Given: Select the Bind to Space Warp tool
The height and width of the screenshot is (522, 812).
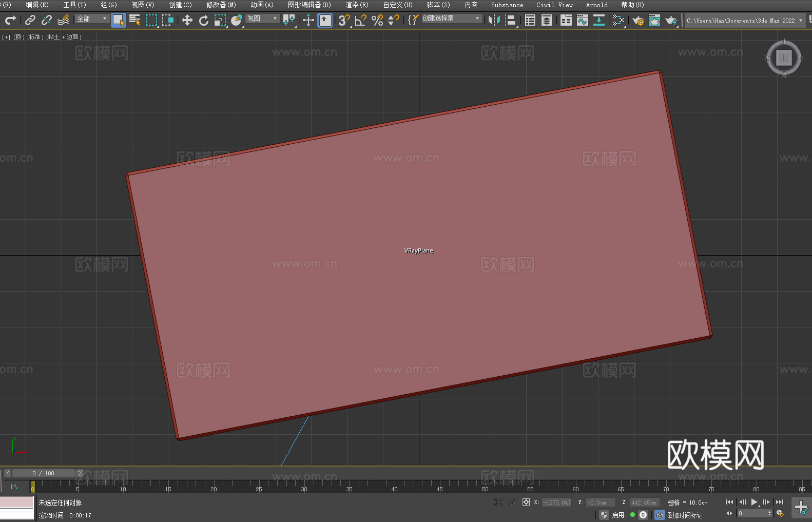Looking at the screenshot, I should coord(63,20).
